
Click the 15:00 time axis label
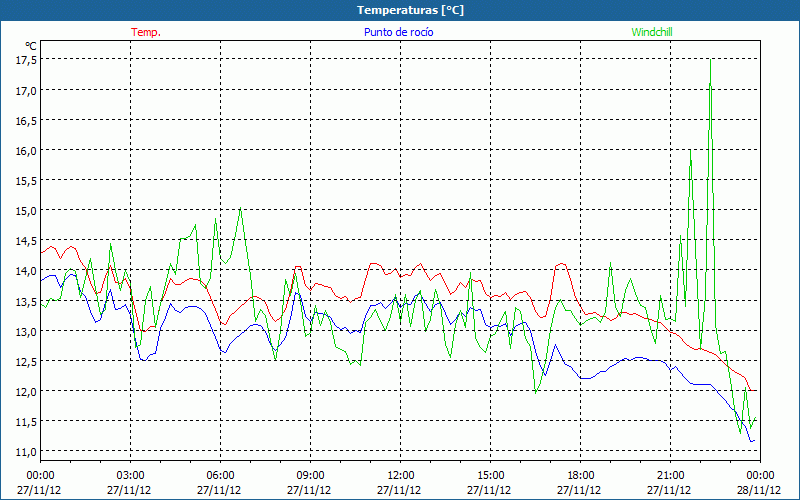490,476
